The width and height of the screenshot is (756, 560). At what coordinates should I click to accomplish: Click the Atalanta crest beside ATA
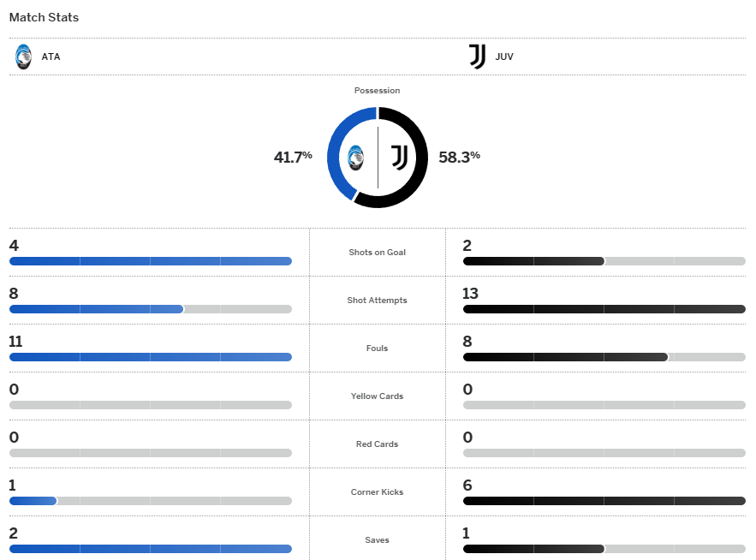(23, 57)
